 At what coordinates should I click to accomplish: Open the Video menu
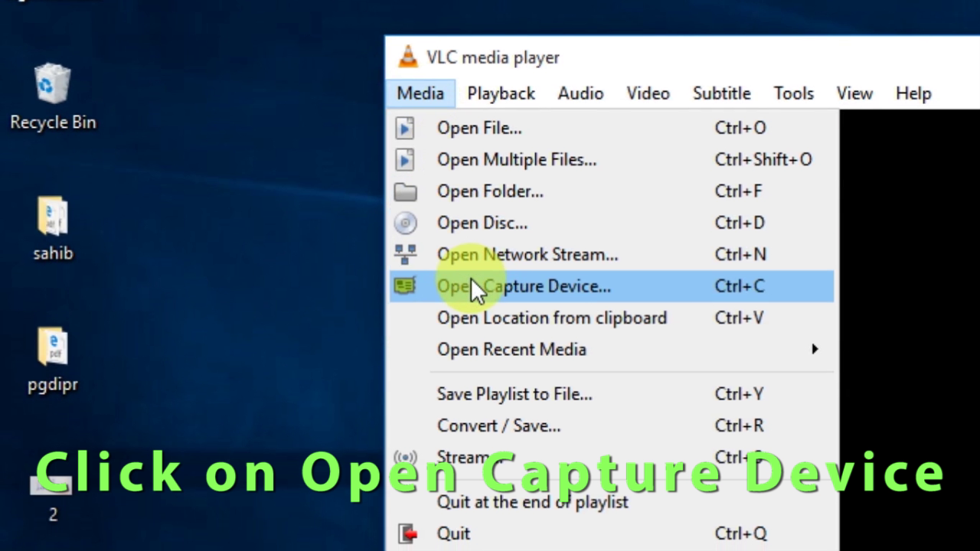pyautogui.click(x=648, y=93)
